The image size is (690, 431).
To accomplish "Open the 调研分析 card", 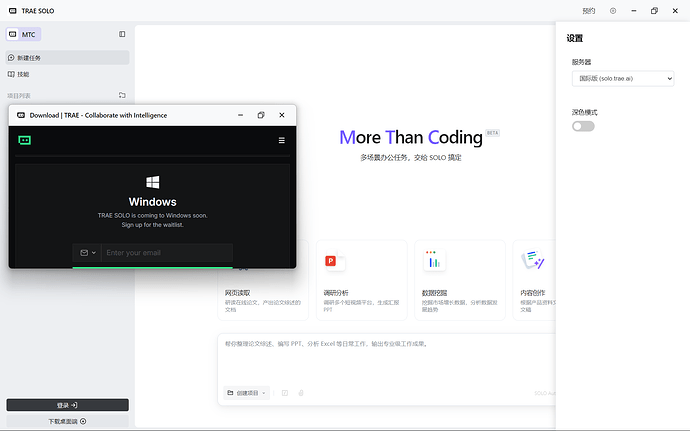I will [361, 280].
